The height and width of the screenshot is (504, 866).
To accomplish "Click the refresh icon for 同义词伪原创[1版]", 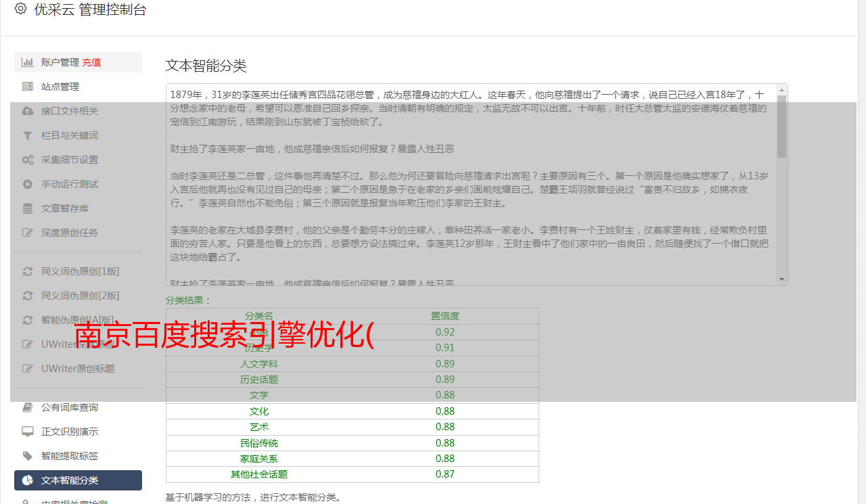I will click(x=28, y=271).
